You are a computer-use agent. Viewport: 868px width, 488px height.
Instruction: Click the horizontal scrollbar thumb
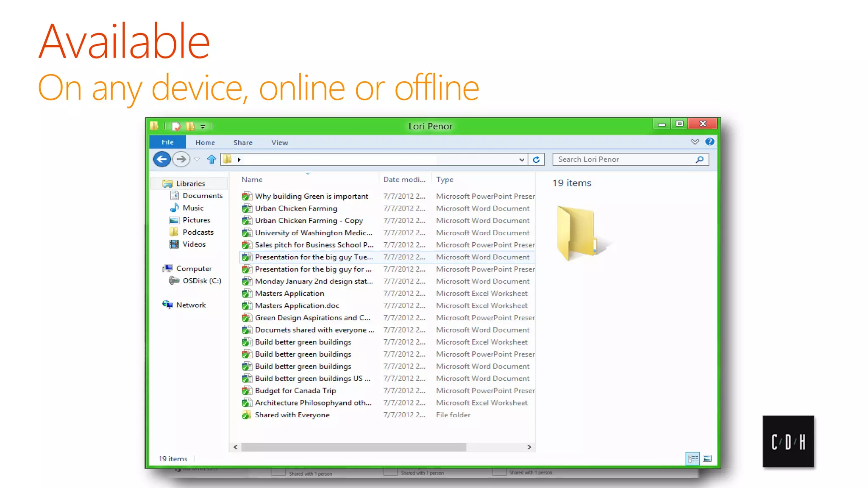pyautogui.click(x=353, y=447)
